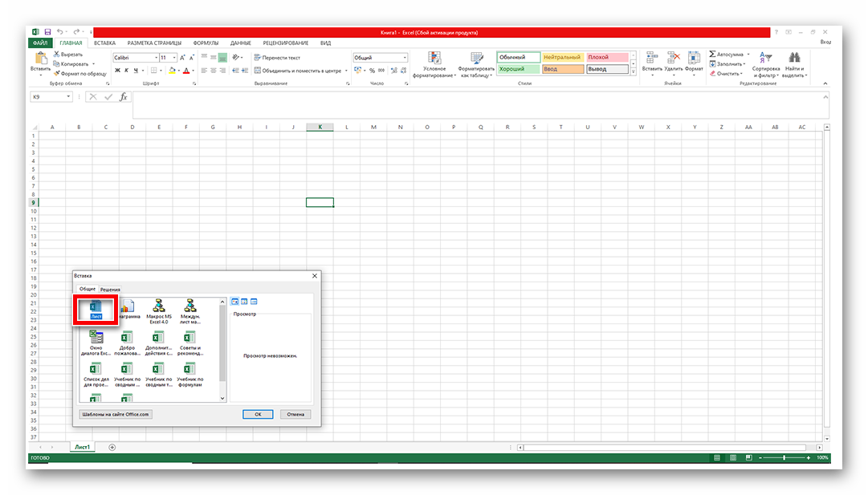Screen dimensions: 868x495
Task: Click the Save icon in quick access toolbar
Action: click(x=47, y=32)
